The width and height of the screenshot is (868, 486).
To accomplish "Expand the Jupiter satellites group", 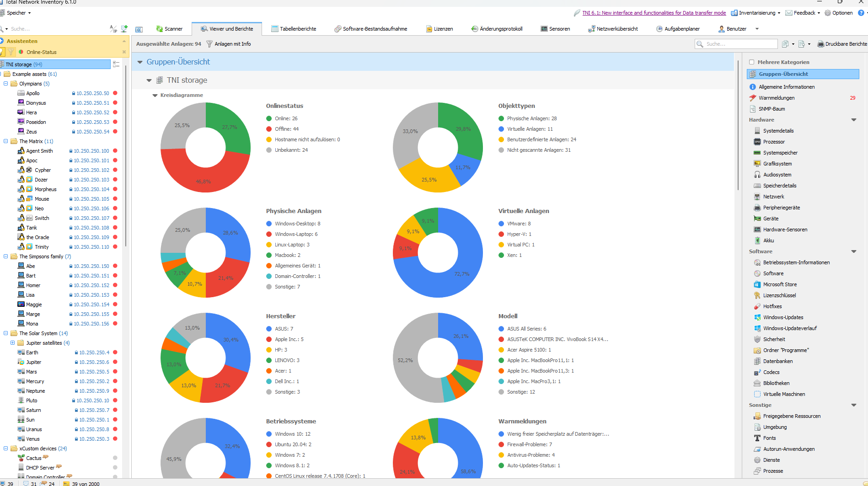I will click(12, 343).
